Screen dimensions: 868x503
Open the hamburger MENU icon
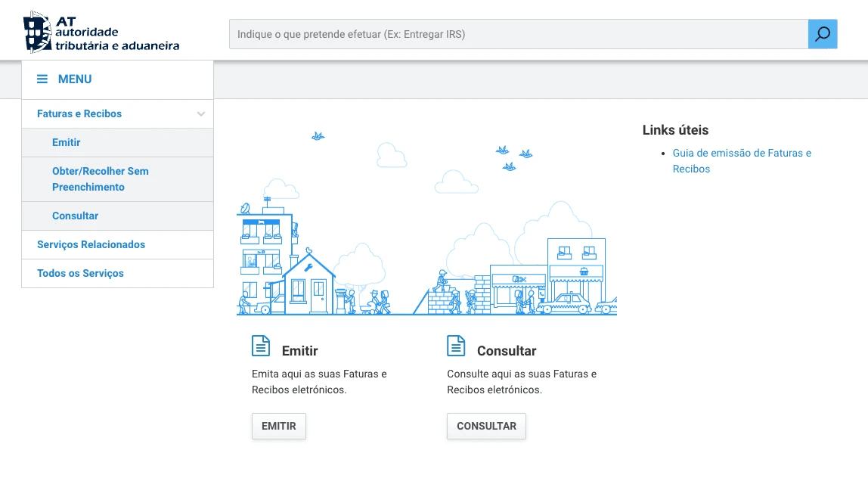[x=42, y=79]
